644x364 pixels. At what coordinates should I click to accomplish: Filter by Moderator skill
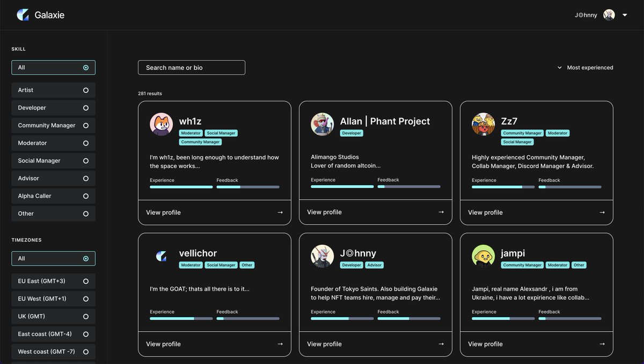(x=53, y=143)
